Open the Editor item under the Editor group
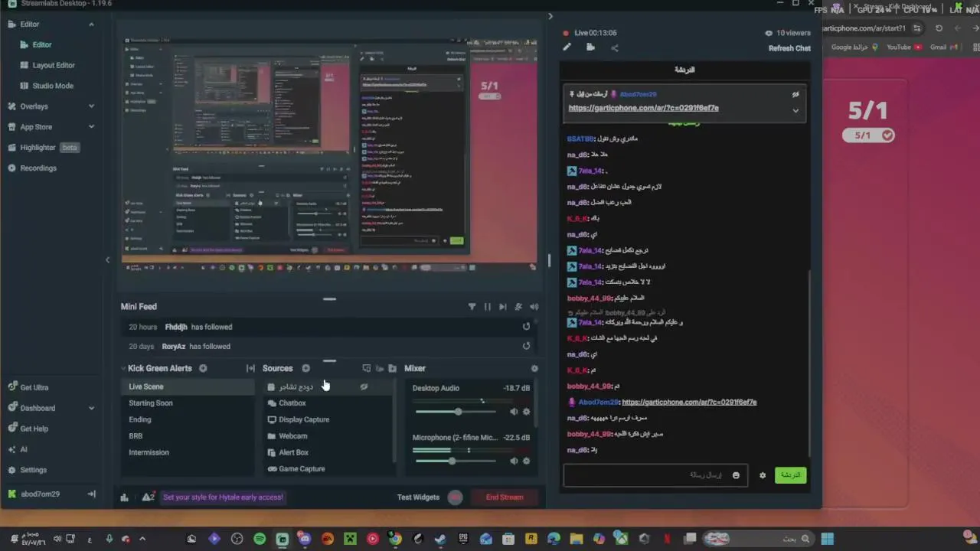The image size is (980, 551). tap(42, 44)
